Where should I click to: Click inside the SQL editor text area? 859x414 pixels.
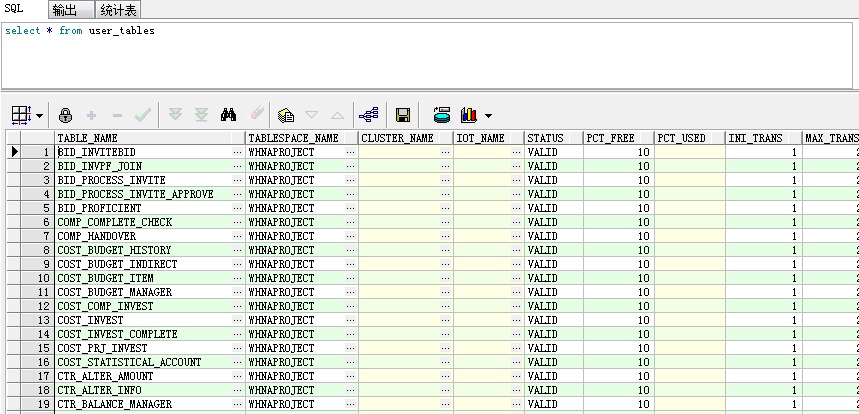tap(427, 55)
